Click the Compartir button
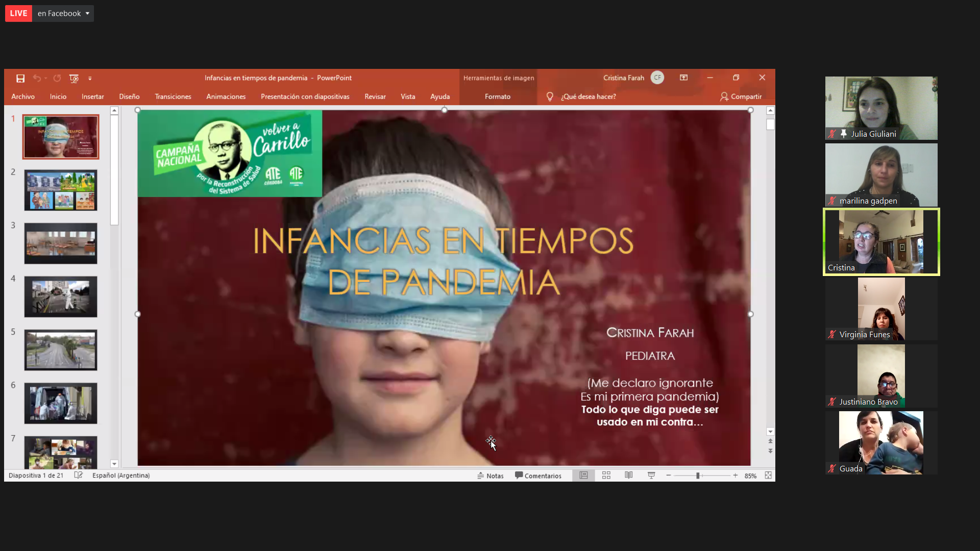Screen dimensions: 980x551 [741, 96]
